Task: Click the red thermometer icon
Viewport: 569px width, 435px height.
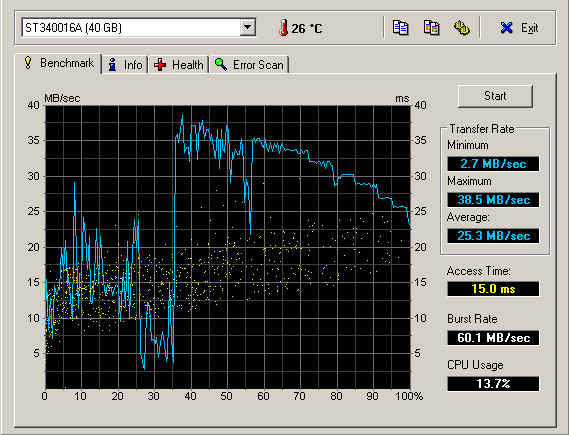Action: point(284,28)
